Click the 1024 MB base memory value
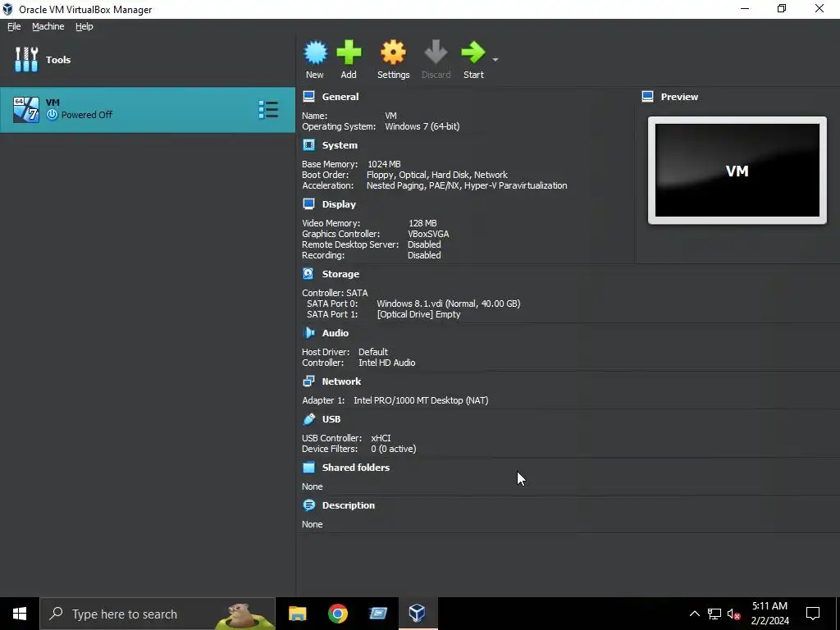This screenshot has width=840, height=630. click(384, 164)
